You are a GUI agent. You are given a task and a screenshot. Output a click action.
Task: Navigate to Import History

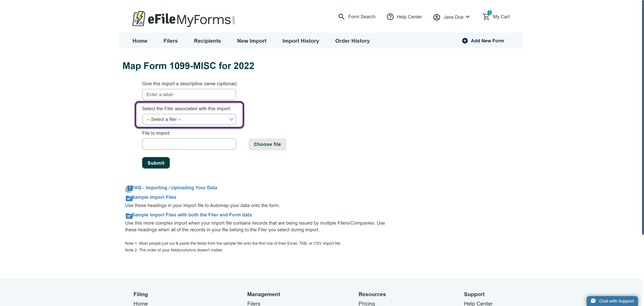(x=301, y=41)
